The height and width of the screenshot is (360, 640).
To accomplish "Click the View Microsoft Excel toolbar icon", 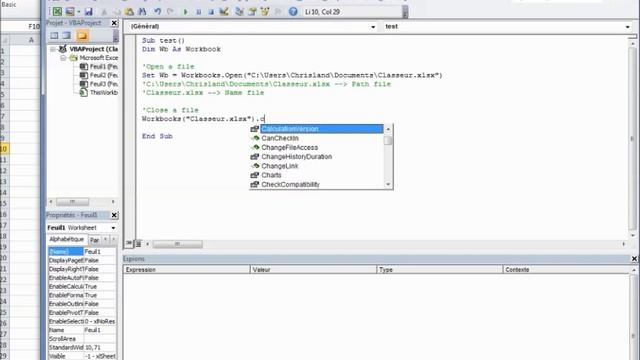I will pos(57,11).
